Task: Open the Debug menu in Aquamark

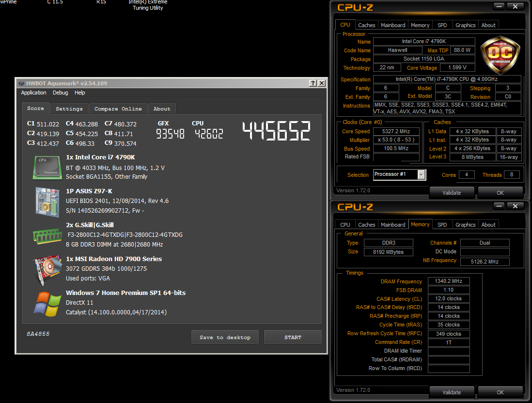Action: click(61, 93)
